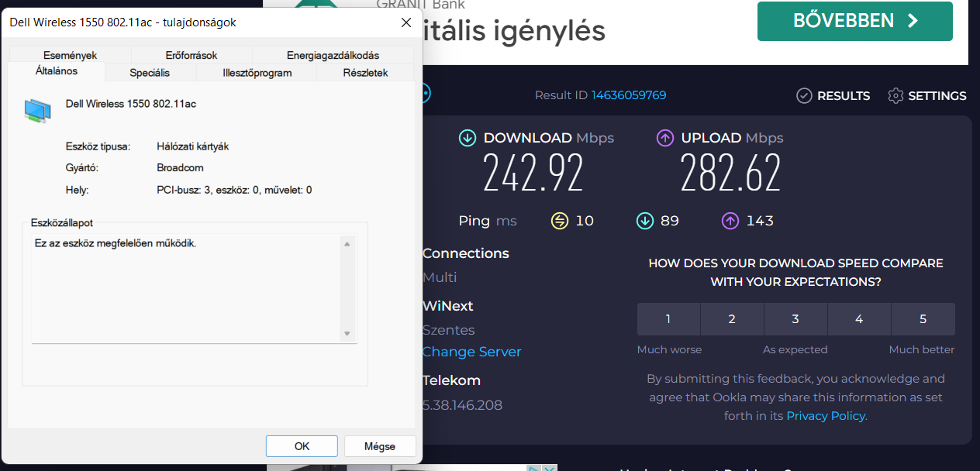Click the Change Server link
980x471 pixels.
pyautogui.click(x=471, y=352)
